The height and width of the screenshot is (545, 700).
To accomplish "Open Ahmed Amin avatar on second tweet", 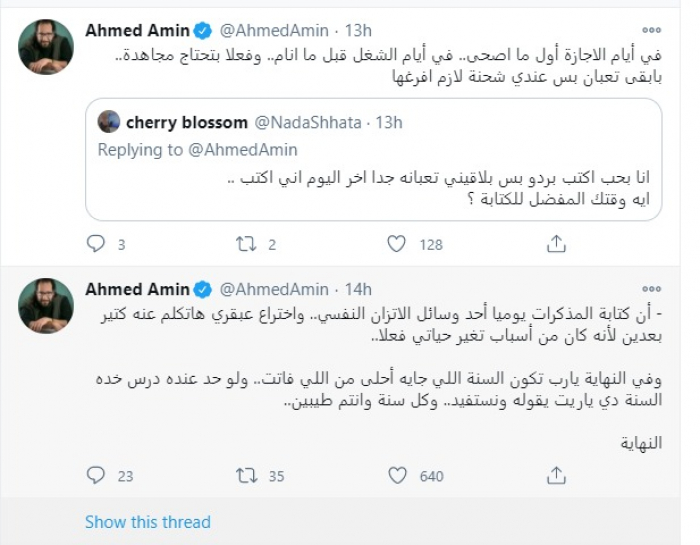I will pyautogui.click(x=46, y=305).
